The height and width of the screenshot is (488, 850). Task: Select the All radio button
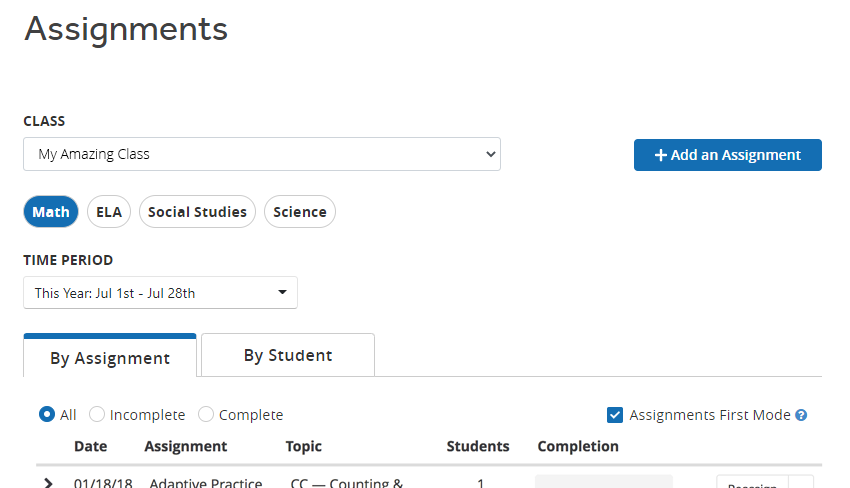(47, 414)
